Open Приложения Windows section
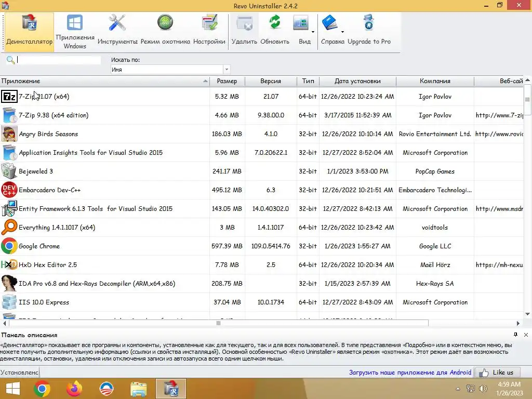This screenshot has height=399, width=532. (75, 32)
